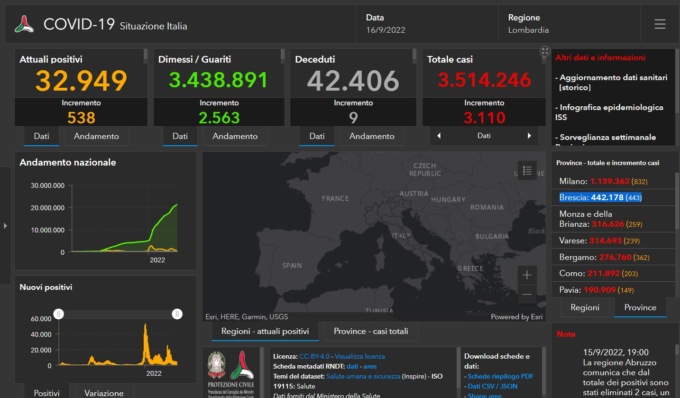Click the Protezione Civile emblem thumbnail
This screenshot has width=680, height=398.
[231, 373]
